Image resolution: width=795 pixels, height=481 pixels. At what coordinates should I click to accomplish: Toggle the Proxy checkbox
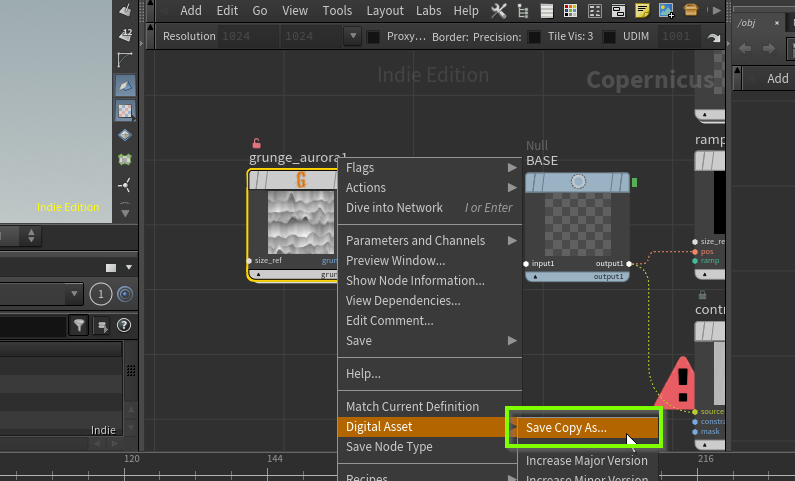coord(374,37)
